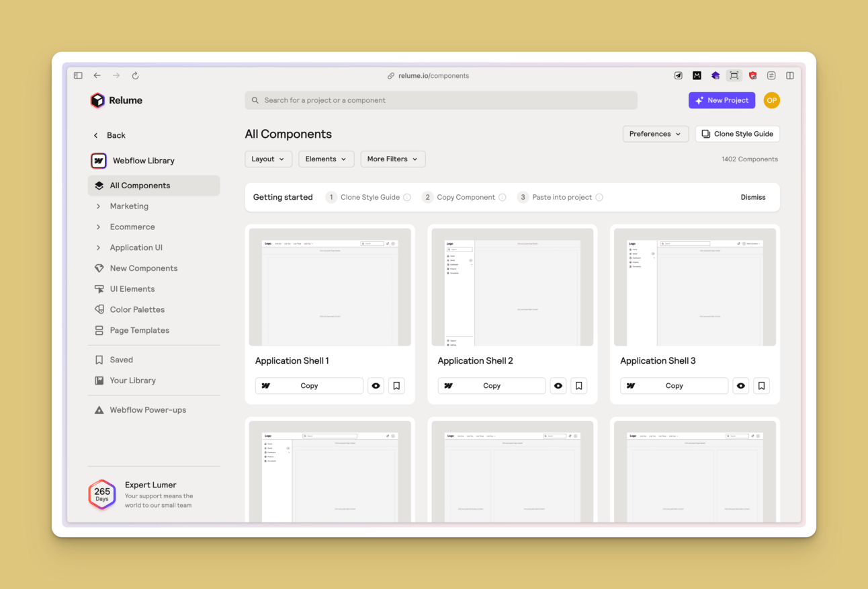The image size is (868, 589).
Task: Bookmark Application Shell 1
Action: click(x=396, y=386)
